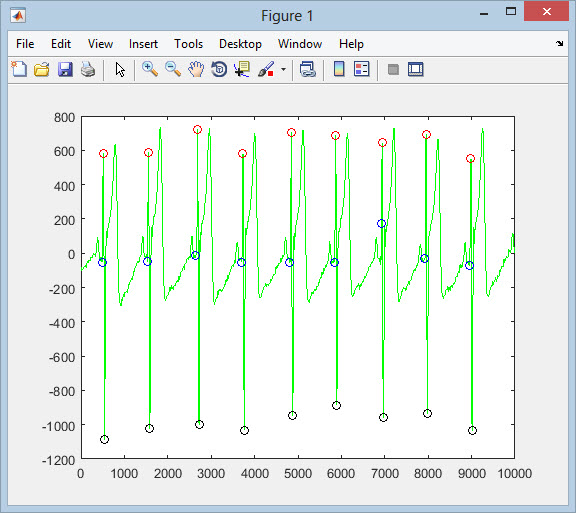The height and width of the screenshot is (513, 576).
Task: Click the blue circle marker near 200
Action: [381, 223]
